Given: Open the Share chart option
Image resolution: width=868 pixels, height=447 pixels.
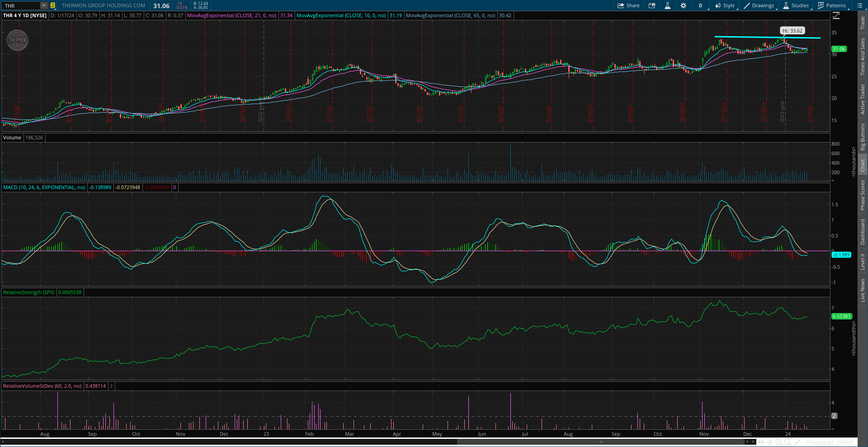Looking at the screenshot, I should (x=628, y=5).
